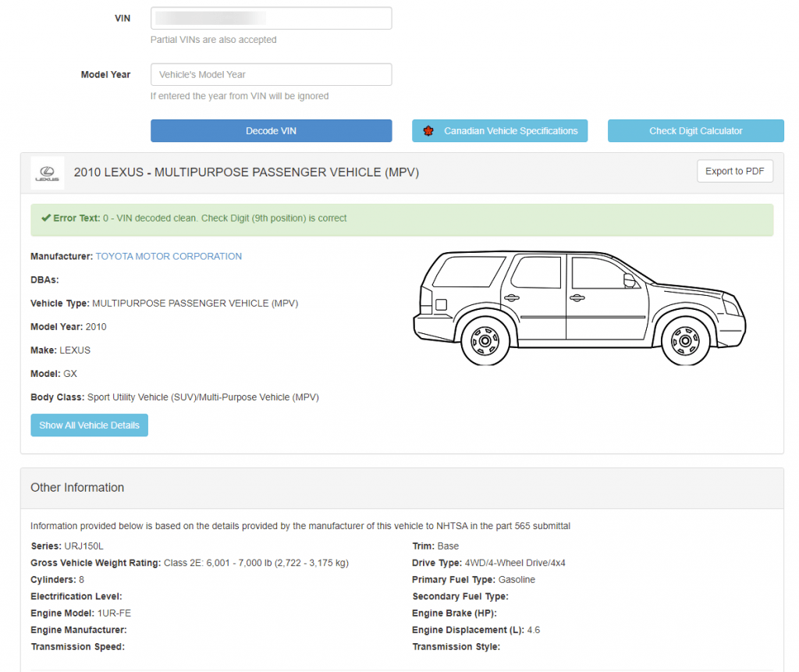Click the Transmission Speed label
This screenshot has height=672, width=799.
[x=77, y=647]
